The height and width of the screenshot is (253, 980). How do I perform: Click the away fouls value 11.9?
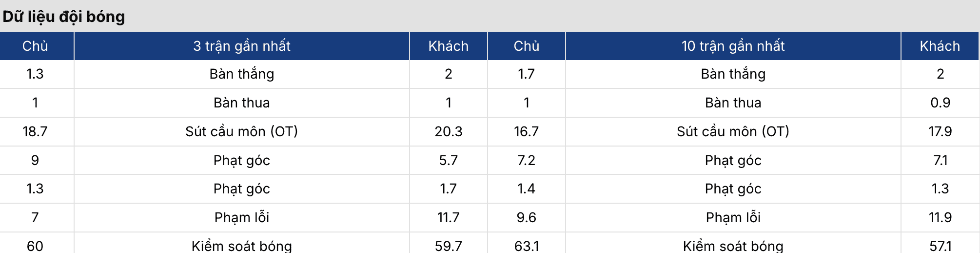click(940, 217)
